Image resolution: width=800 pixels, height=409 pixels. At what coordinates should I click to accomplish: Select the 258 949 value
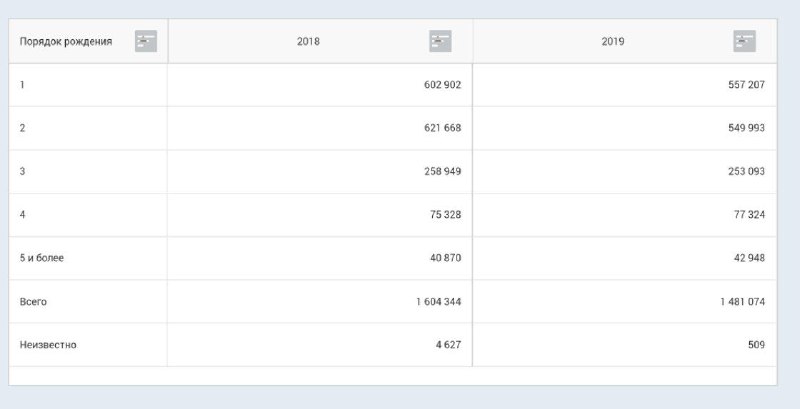(442, 171)
